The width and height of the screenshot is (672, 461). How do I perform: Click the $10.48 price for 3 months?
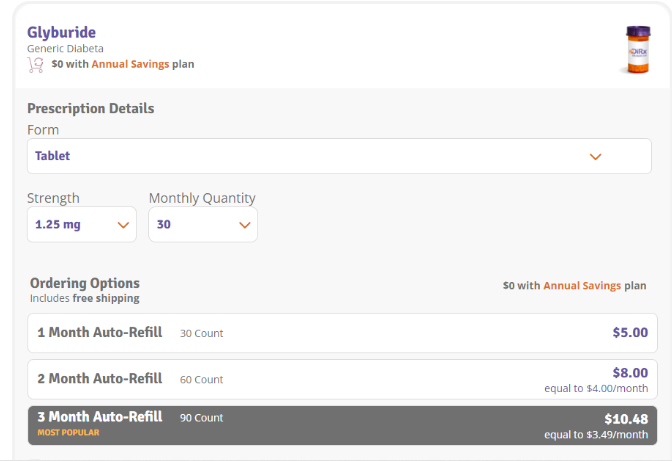[625, 418]
